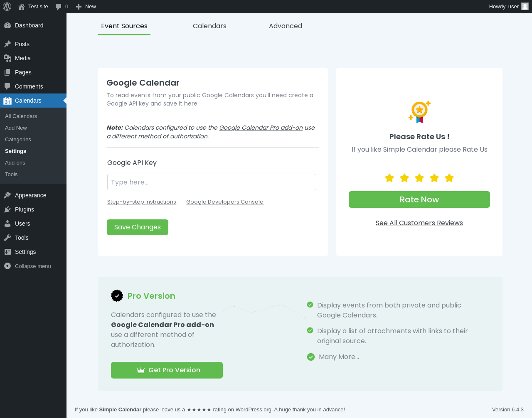Image resolution: width=532 pixels, height=418 pixels.
Task: Click the crown icon on Get Pro button
Action: tap(141, 370)
